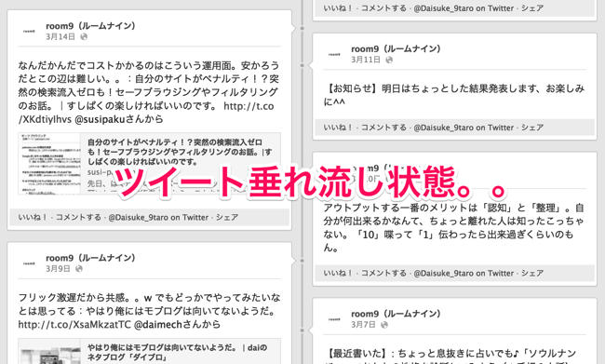
Task: Open @Daisuke_9taro on Twitter in topmost cut-off post
Action: [x=464, y=8]
